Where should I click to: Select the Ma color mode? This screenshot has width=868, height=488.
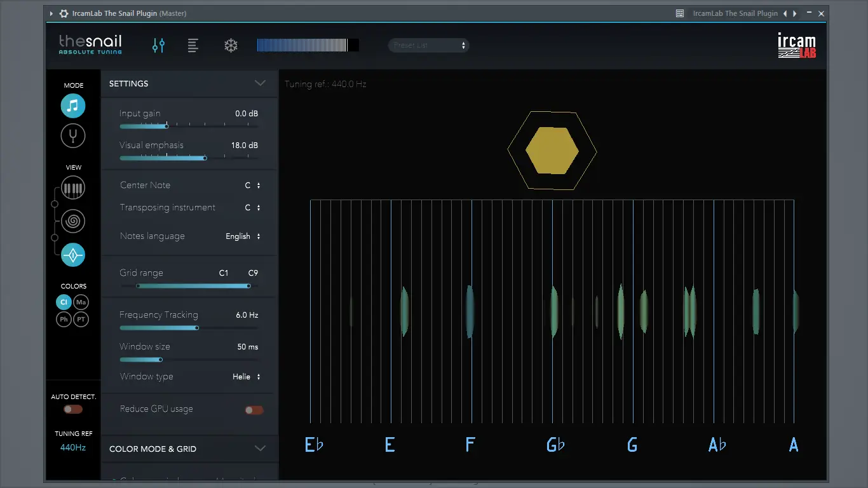pyautogui.click(x=81, y=302)
